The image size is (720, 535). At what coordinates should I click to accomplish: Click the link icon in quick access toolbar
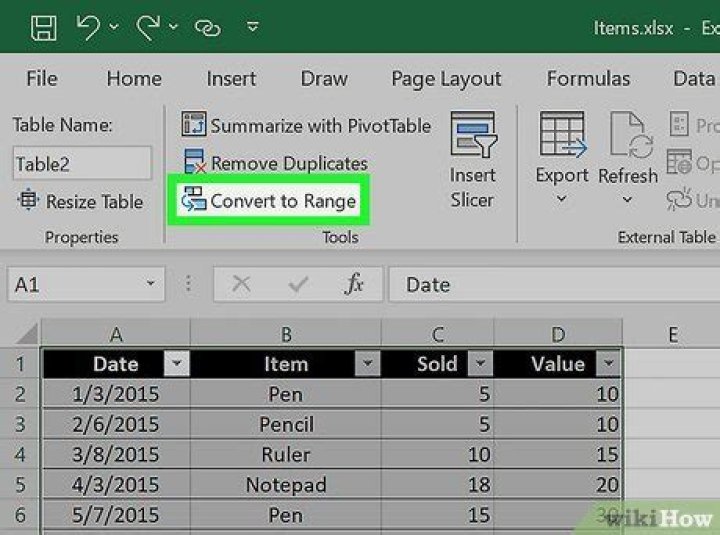coord(208,28)
